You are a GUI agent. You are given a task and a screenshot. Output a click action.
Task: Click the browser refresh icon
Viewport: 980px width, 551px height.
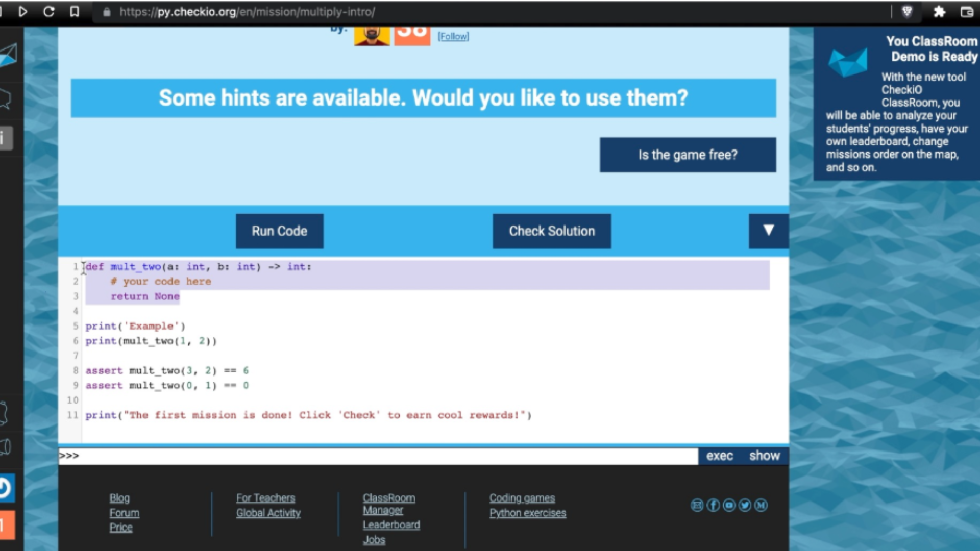pyautogui.click(x=49, y=11)
